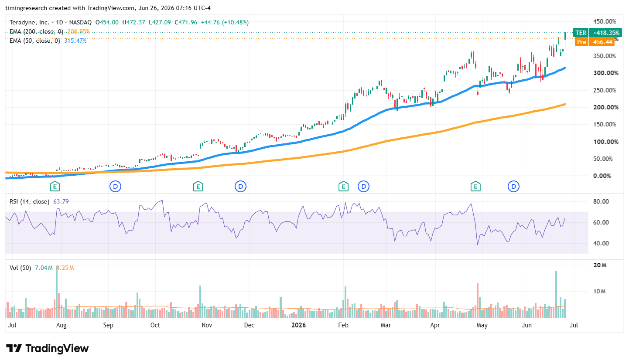Click the volume axis label 20 M
629x364 pixels.
600,265
